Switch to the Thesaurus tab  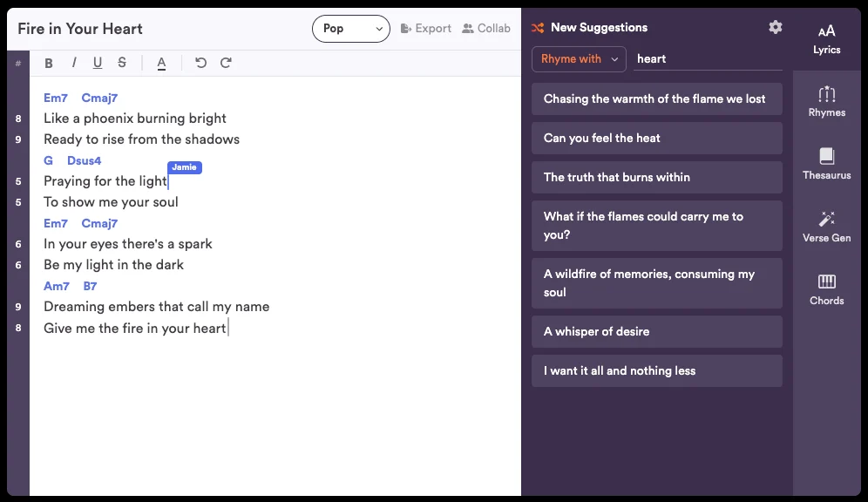pyautogui.click(x=826, y=165)
